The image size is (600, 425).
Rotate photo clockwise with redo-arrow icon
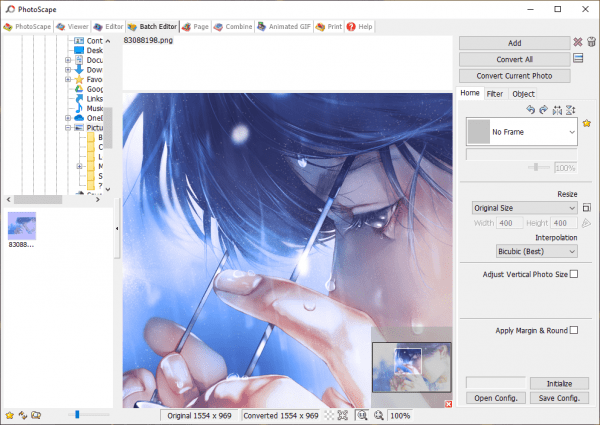(x=543, y=110)
